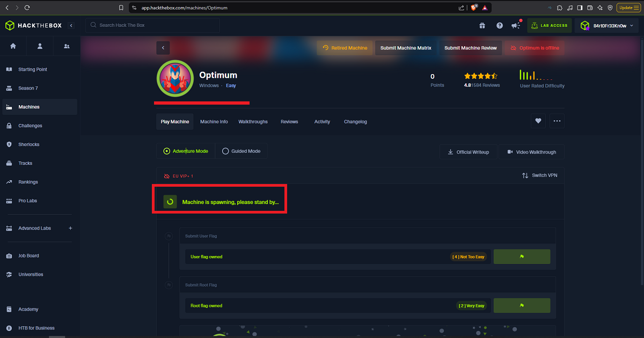
Task: Click Brave shields icon
Action: (474, 8)
